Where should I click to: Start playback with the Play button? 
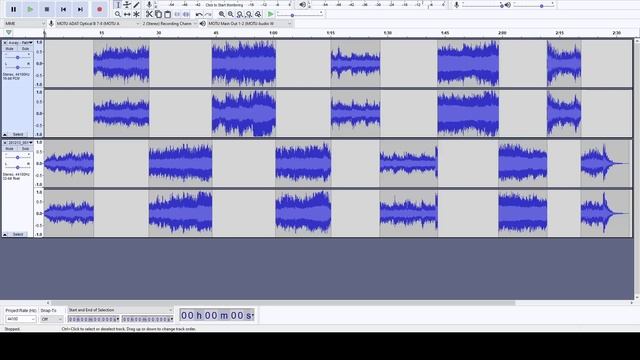[30, 9]
